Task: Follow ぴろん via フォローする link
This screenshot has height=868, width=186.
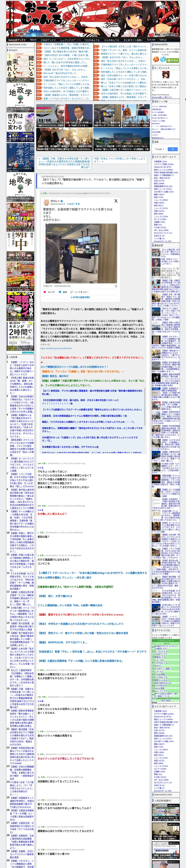Action: point(73,204)
